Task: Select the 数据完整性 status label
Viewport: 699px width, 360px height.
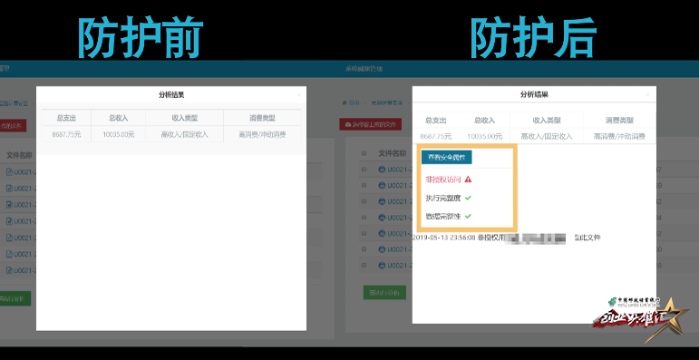Action: tap(443, 216)
